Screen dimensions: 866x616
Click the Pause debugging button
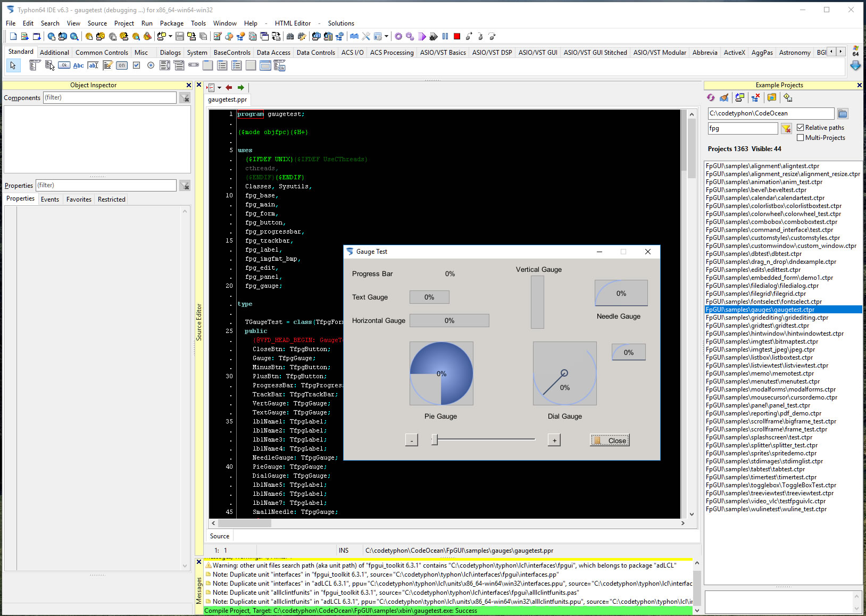click(445, 36)
